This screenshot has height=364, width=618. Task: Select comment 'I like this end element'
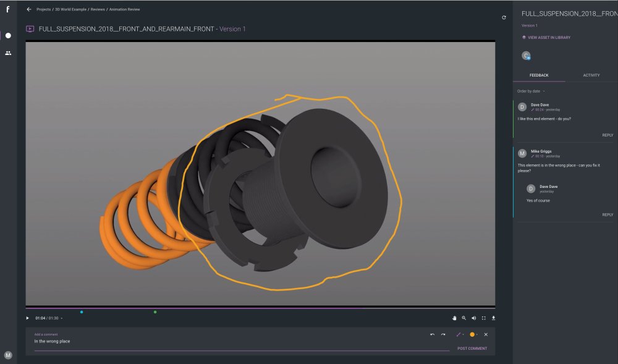[544, 119]
